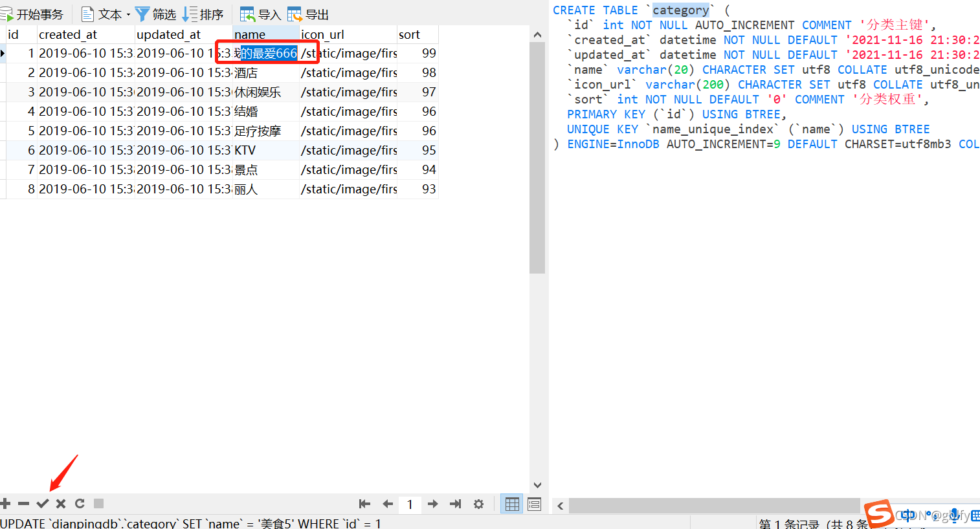Image resolution: width=980 pixels, height=529 pixels.
Task: Click the stop square icon
Action: (98, 504)
